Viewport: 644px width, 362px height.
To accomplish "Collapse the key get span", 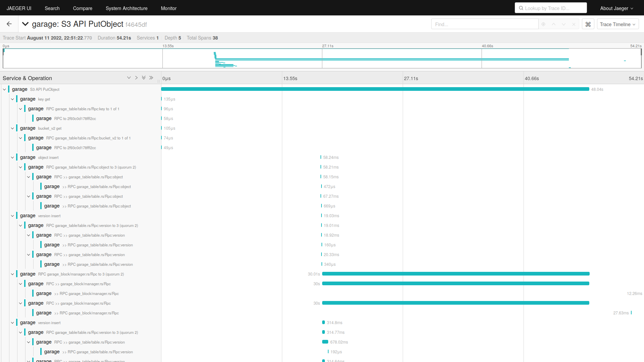I will pyautogui.click(x=12, y=99).
